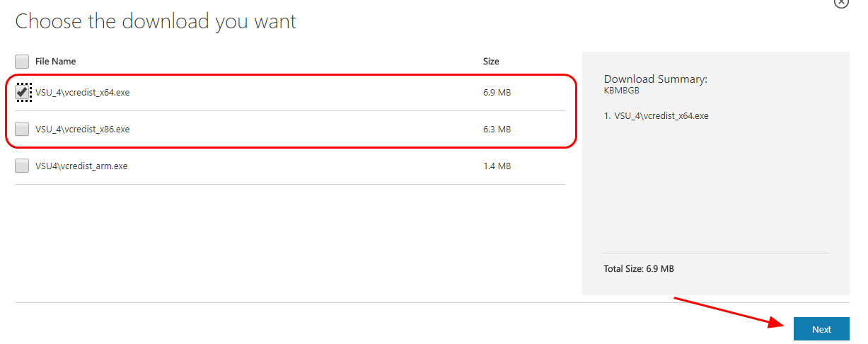This screenshot has width=868, height=344.
Task: Select the vcredist_x64.exe file name label
Action: (x=83, y=93)
